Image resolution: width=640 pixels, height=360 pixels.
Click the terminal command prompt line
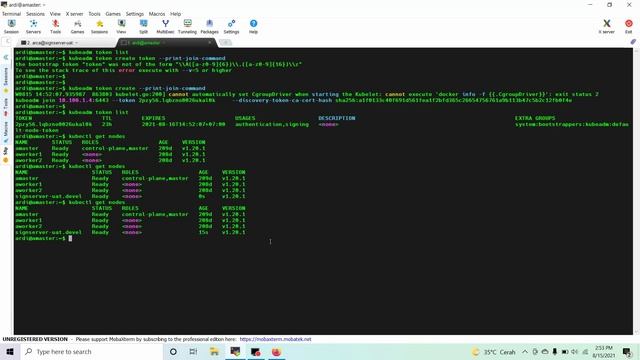[43, 238]
